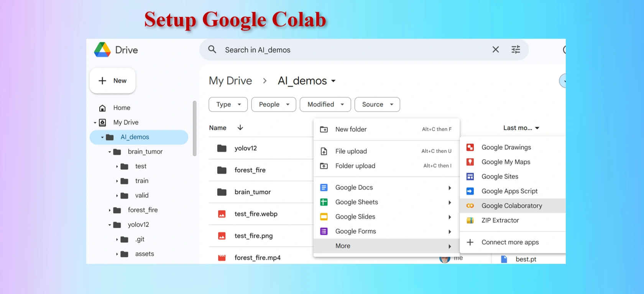The width and height of the screenshot is (644, 294).
Task: Click the Google Drive logo
Action: pos(102,50)
